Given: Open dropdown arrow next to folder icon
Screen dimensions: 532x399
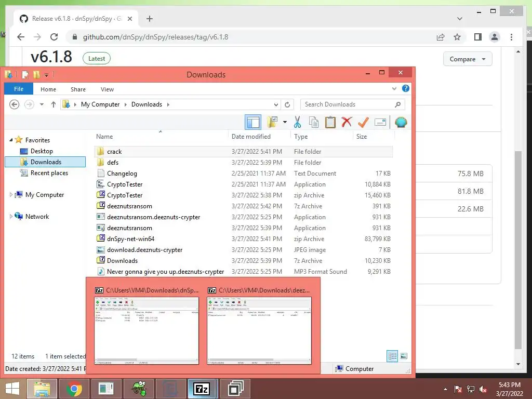Looking at the screenshot, I should coord(285,122).
